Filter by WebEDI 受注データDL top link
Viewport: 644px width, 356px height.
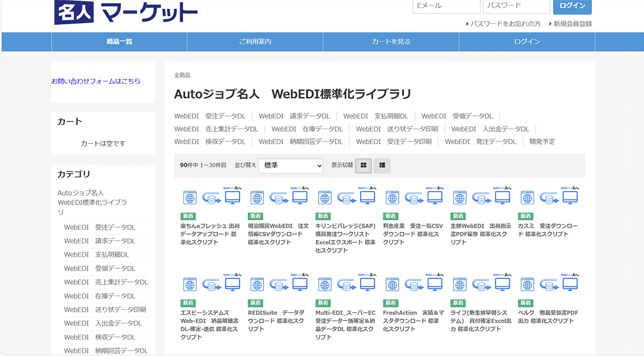[210, 116]
